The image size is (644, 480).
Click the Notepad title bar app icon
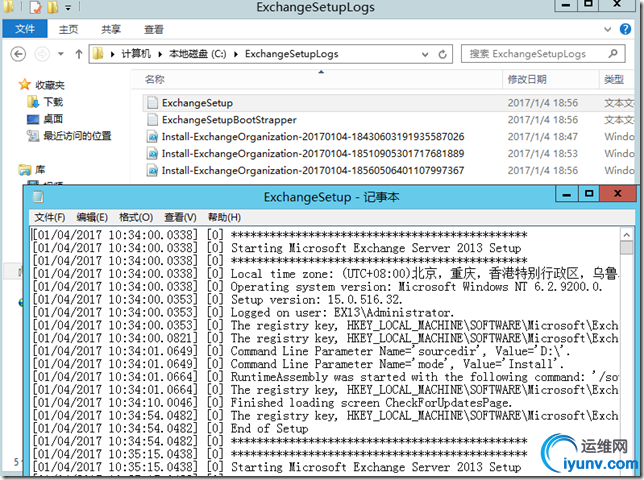tap(38, 197)
